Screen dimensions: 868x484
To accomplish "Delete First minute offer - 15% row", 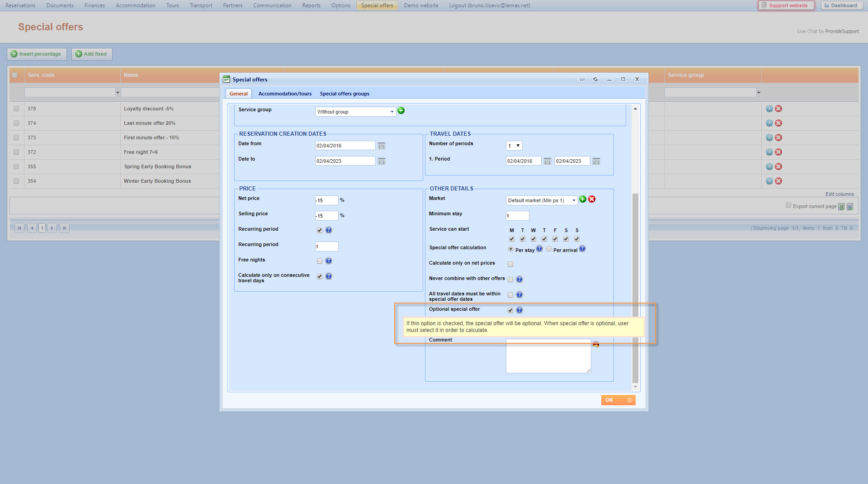I will 778,138.
